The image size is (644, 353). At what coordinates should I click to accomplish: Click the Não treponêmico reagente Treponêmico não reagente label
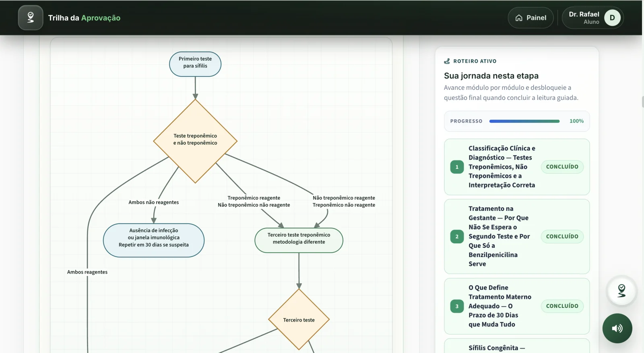(344, 201)
